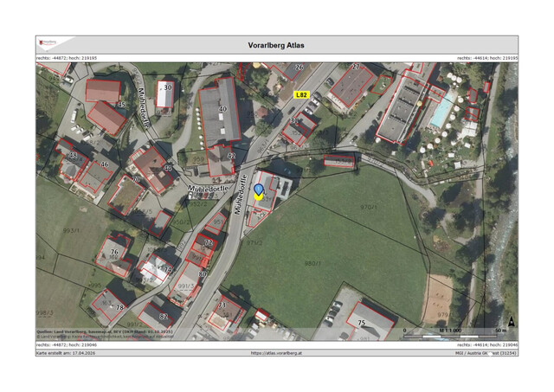Open the atlas.vorarlberg.at link
Viewport: 554px width, 392px height.
275,353
